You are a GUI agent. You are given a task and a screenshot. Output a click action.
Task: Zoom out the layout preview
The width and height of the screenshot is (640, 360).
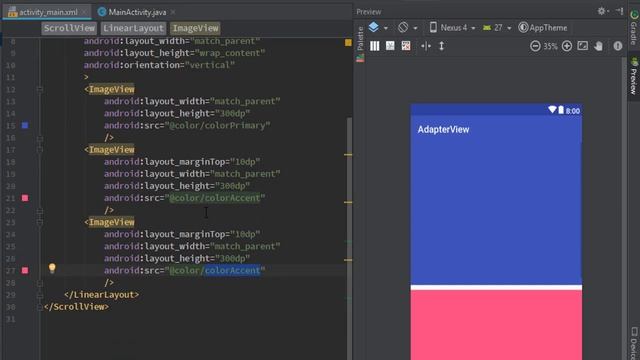pyautogui.click(x=535, y=46)
